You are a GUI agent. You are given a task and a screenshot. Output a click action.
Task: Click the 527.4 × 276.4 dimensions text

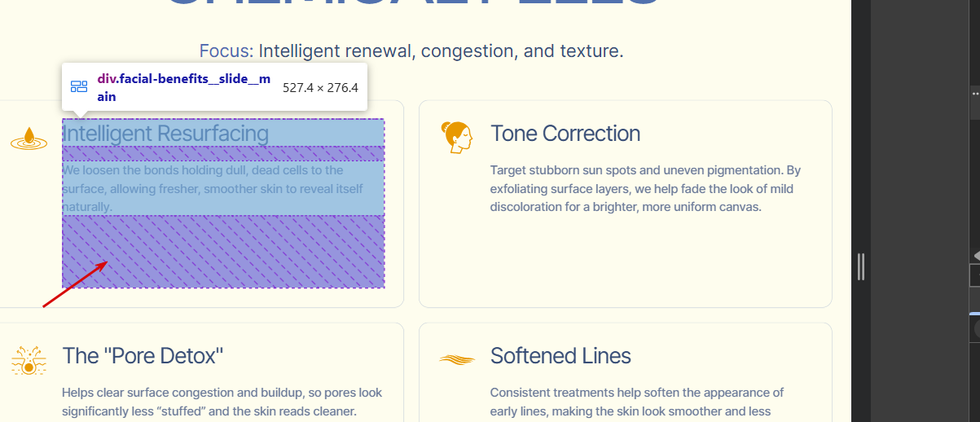coord(320,87)
